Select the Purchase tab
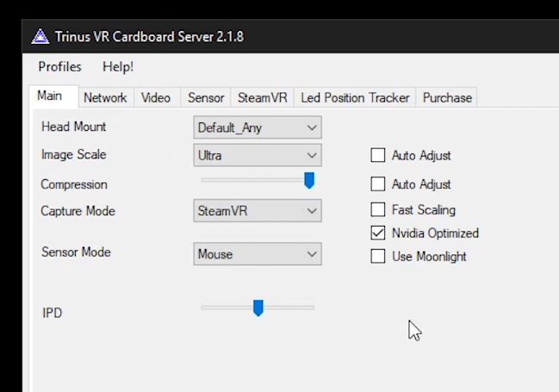The height and width of the screenshot is (392, 559). [x=447, y=97]
